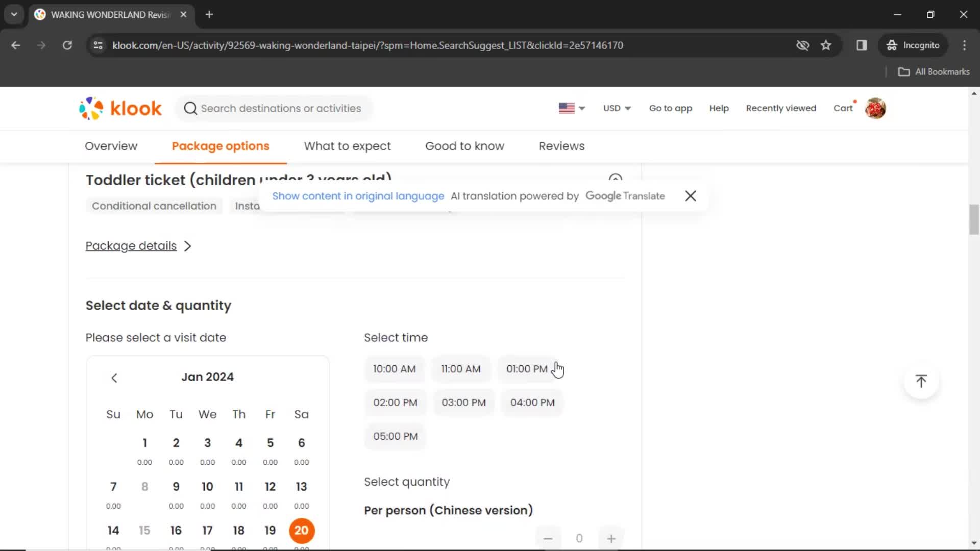Click the info icon next to Toddler ticket
980x551 pixels.
[615, 178]
